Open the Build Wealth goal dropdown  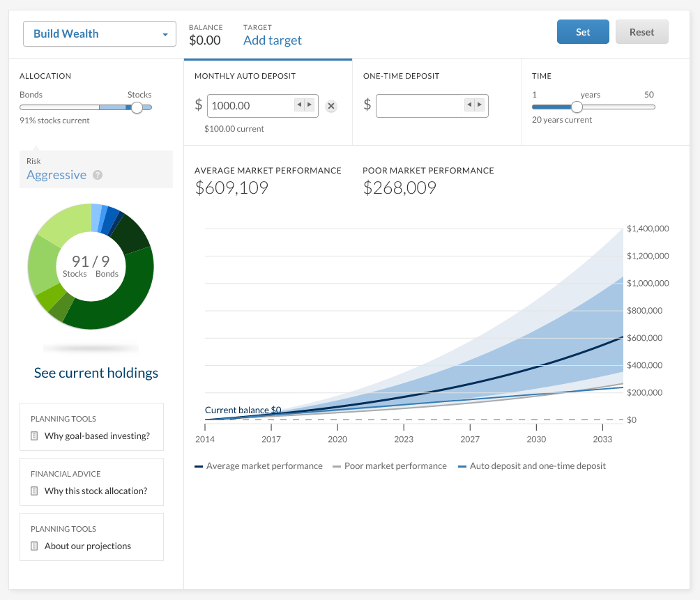100,34
